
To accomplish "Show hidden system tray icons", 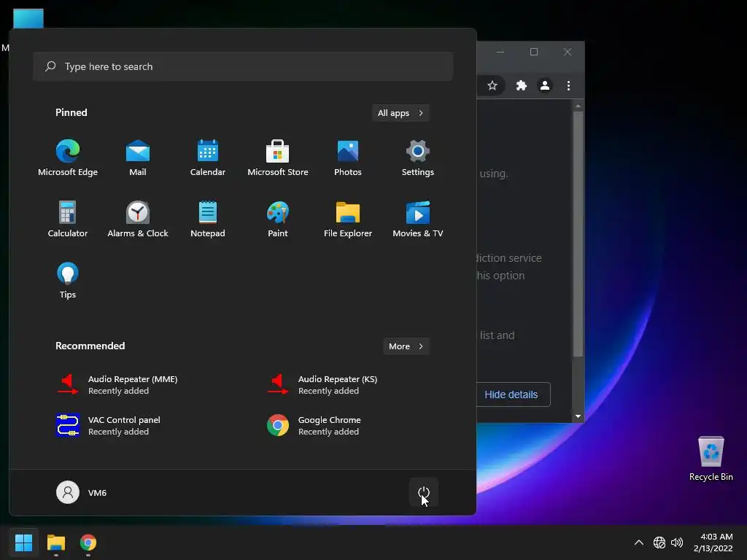I will coord(639,542).
